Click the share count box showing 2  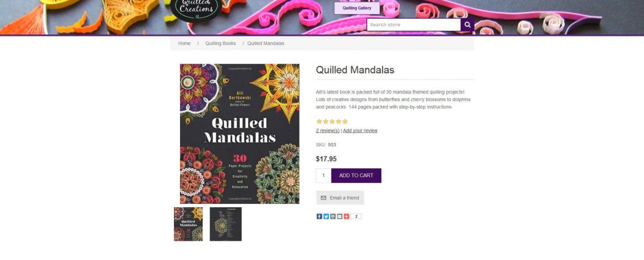[x=356, y=217]
